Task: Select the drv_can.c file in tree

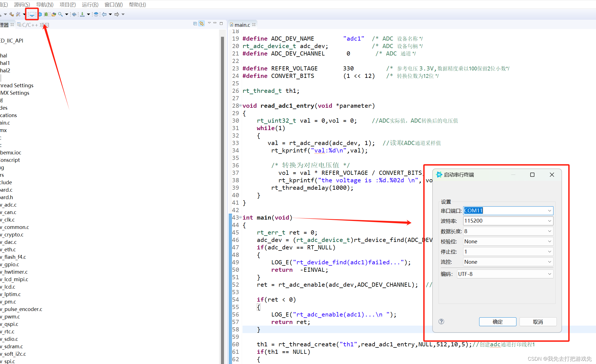Action: point(8,212)
